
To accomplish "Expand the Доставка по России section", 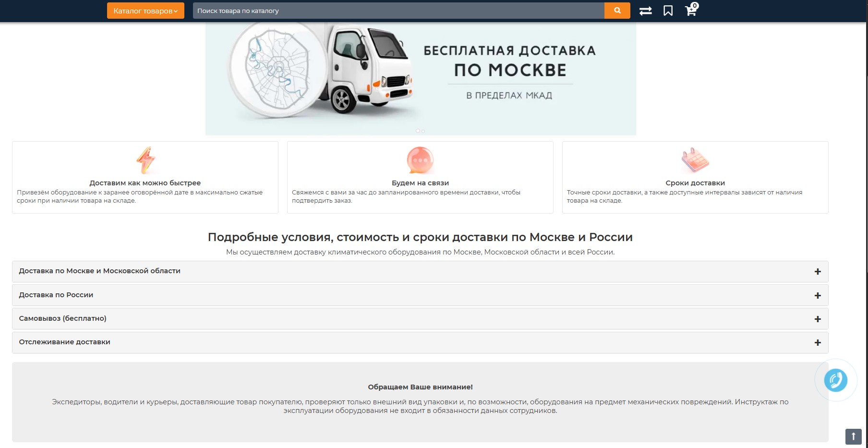I will pos(56,295).
